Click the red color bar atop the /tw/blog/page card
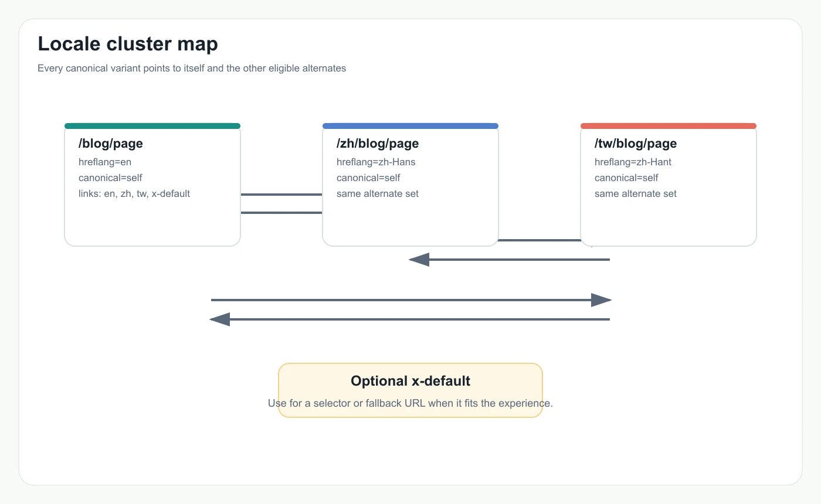Image resolution: width=821 pixels, height=504 pixels. 669,126
